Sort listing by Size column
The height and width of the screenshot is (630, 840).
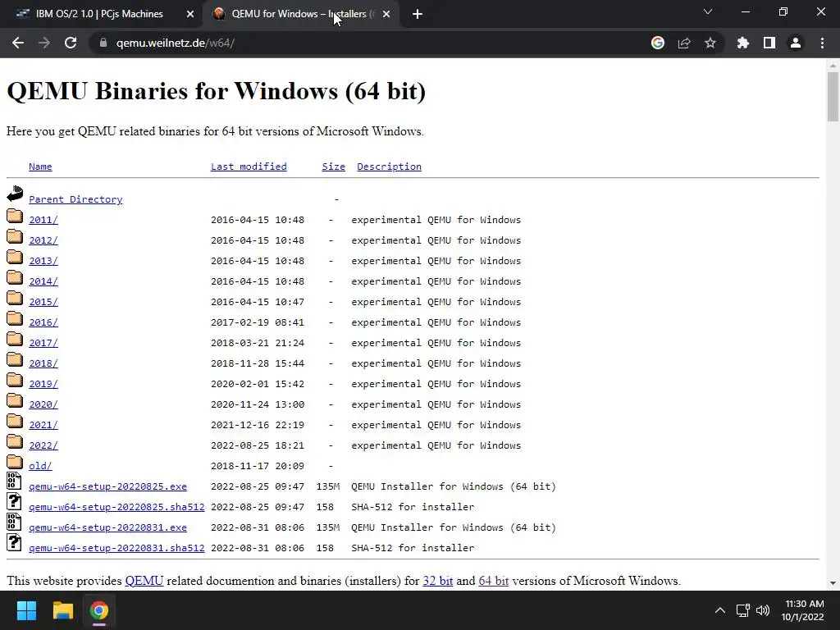click(333, 167)
